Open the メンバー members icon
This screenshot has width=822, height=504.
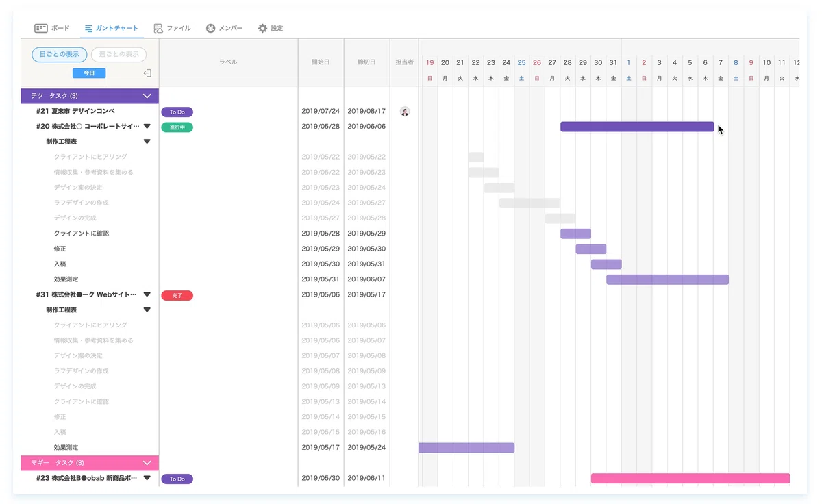(x=211, y=28)
